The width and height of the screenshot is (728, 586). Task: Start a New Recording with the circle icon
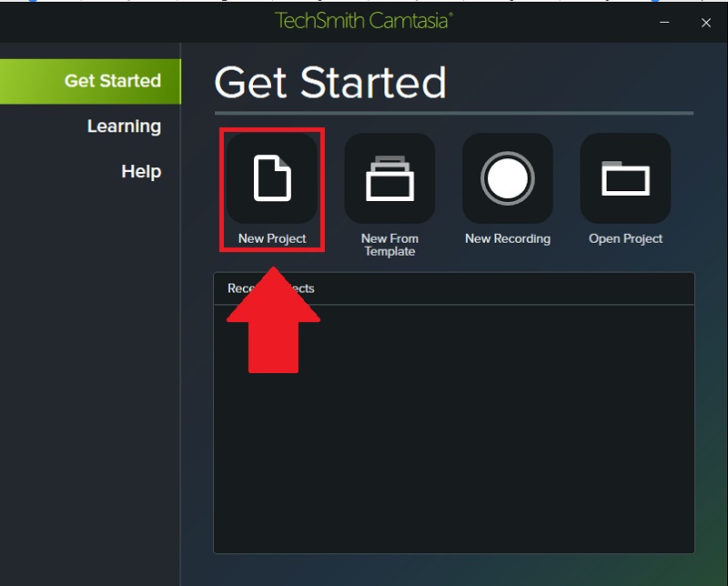pyautogui.click(x=508, y=178)
